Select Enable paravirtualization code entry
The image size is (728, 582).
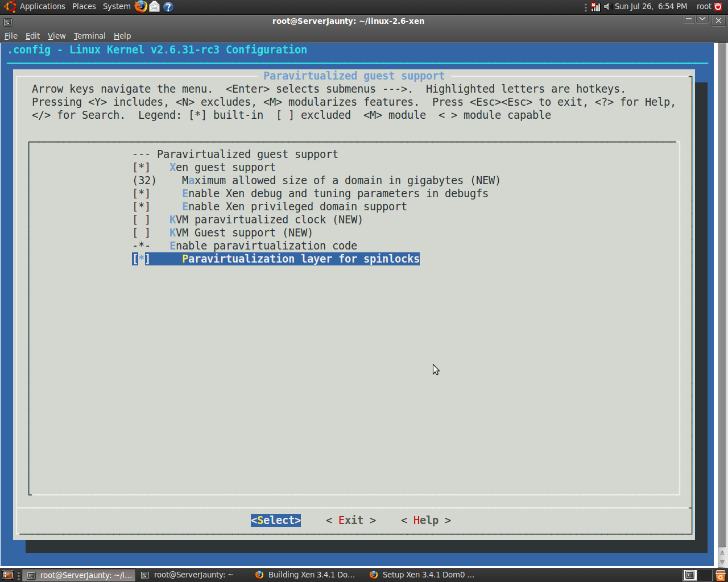[263, 246]
